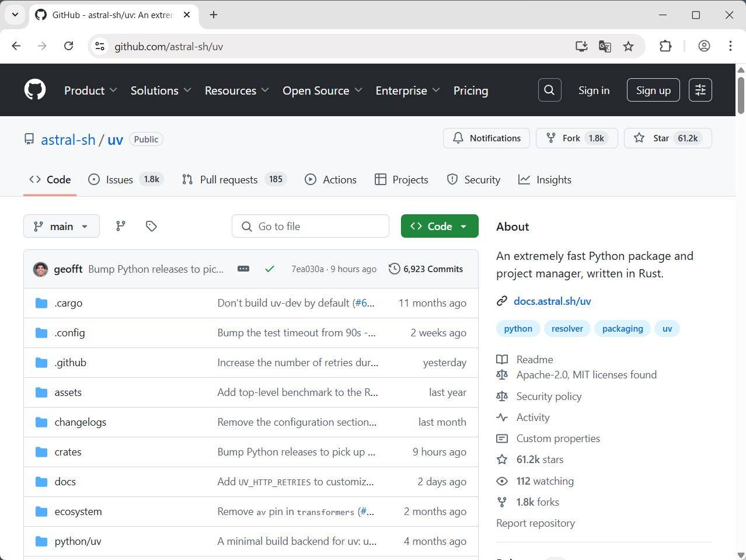
Task: Open the main branch selector dropdown
Action: pyautogui.click(x=61, y=226)
